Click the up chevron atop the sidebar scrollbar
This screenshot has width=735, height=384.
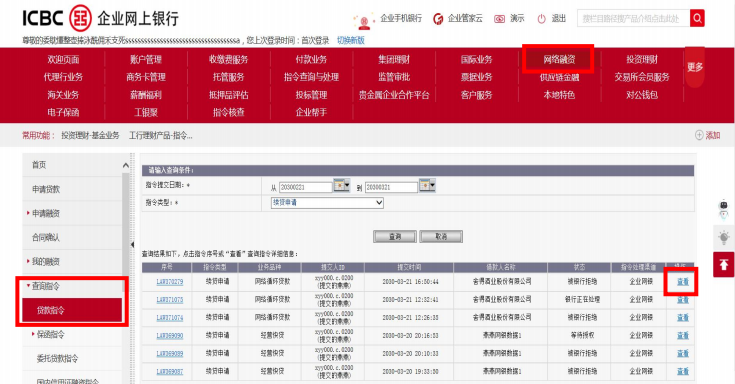coord(125,165)
